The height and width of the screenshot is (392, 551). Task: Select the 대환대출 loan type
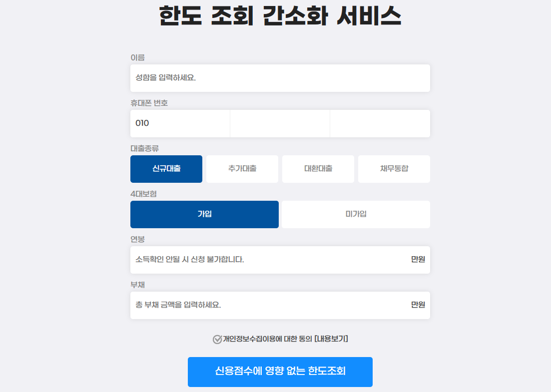[318, 169]
